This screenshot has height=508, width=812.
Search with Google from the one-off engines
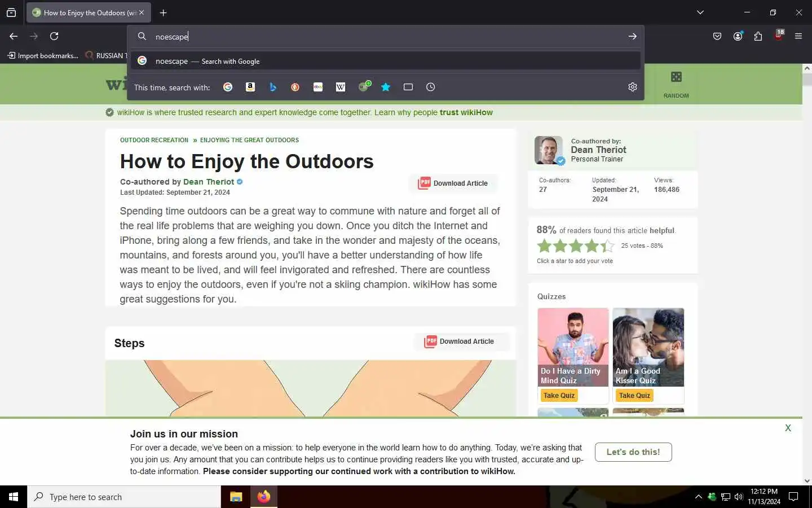click(228, 87)
